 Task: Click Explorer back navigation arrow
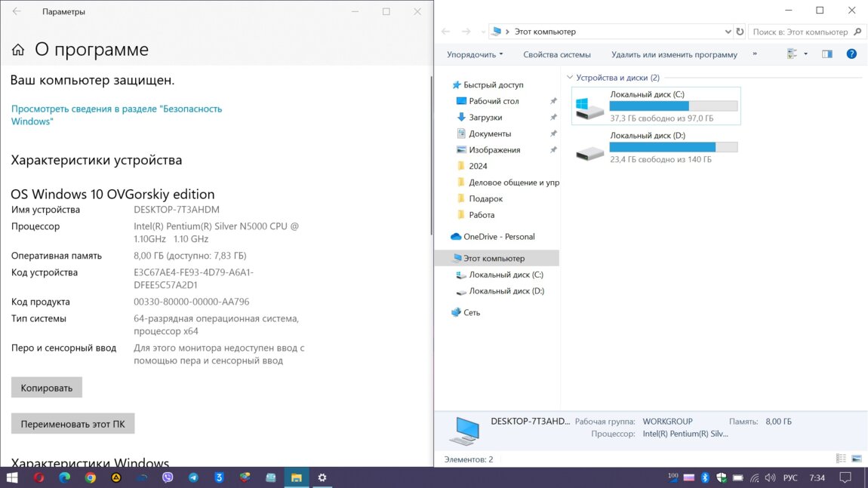pos(445,32)
